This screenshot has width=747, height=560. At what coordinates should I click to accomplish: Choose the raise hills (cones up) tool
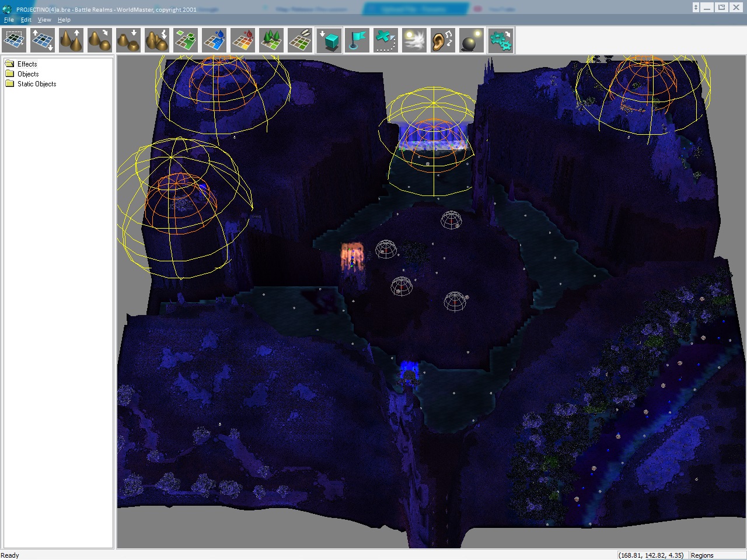(71, 40)
